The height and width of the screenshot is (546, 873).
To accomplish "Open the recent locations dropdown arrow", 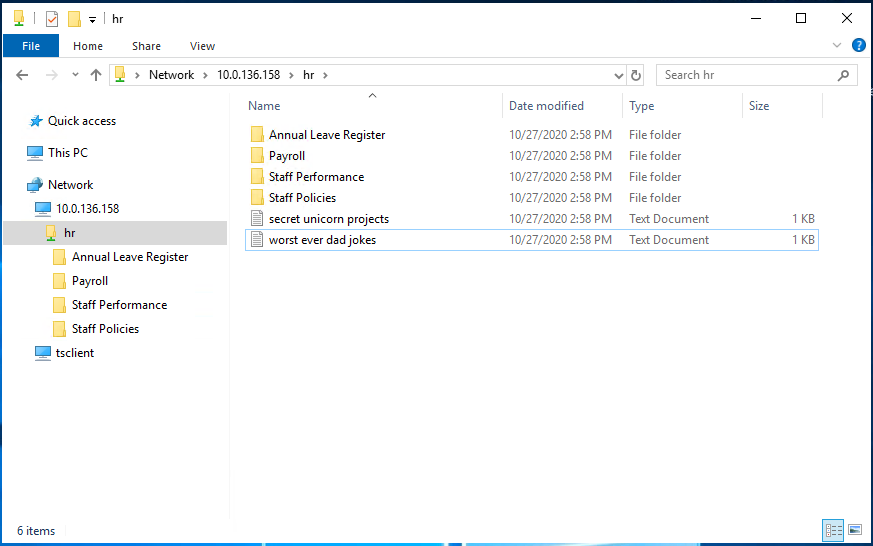I will pyautogui.click(x=75, y=75).
